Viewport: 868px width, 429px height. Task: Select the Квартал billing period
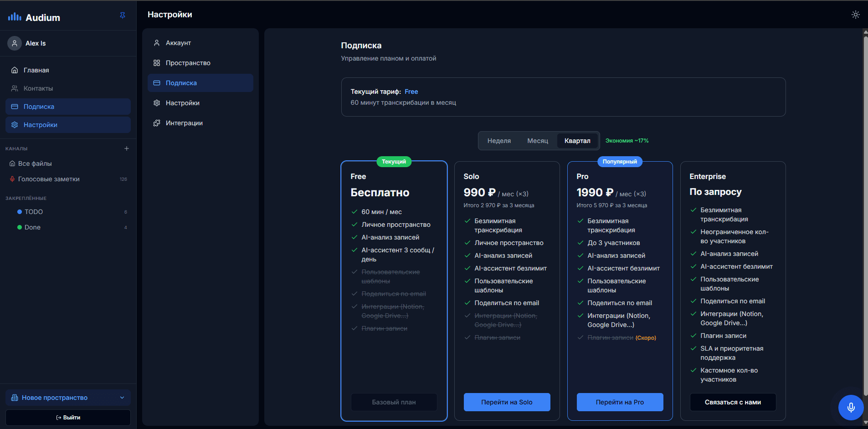pyautogui.click(x=577, y=141)
